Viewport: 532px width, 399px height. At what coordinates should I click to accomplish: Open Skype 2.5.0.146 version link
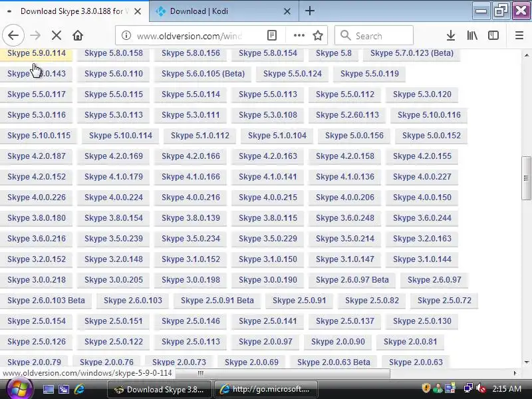pos(191,321)
